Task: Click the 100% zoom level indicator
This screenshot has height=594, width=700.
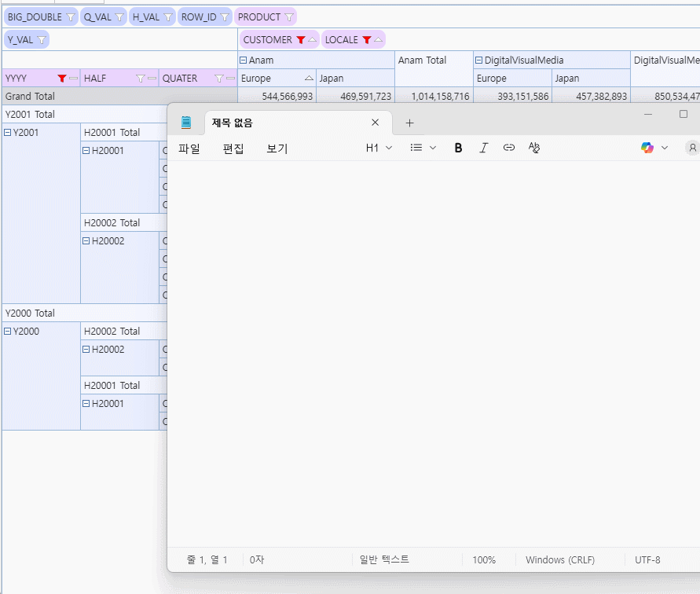Action: [484, 560]
